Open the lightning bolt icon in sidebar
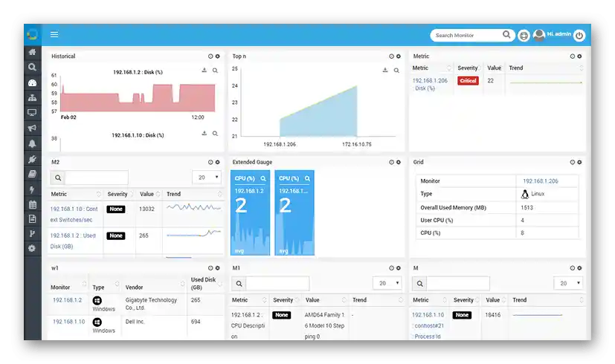This screenshot has height=364, width=615. pyautogui.click(x=32, y=189)
